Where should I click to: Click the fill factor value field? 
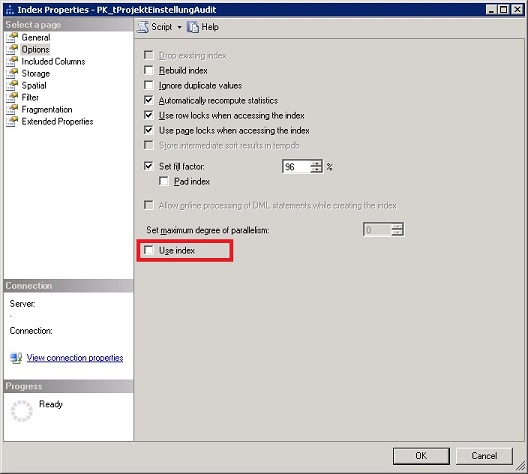(x=296, y=167)
